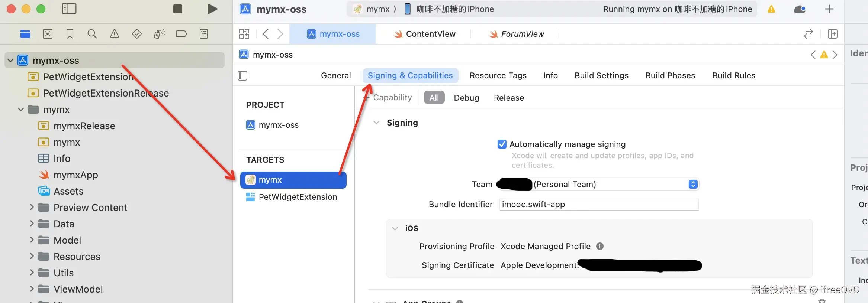The width and height of the screenshot is (868, 303).
Task: Open the source control navigator
Action: (x=48, y=34)
